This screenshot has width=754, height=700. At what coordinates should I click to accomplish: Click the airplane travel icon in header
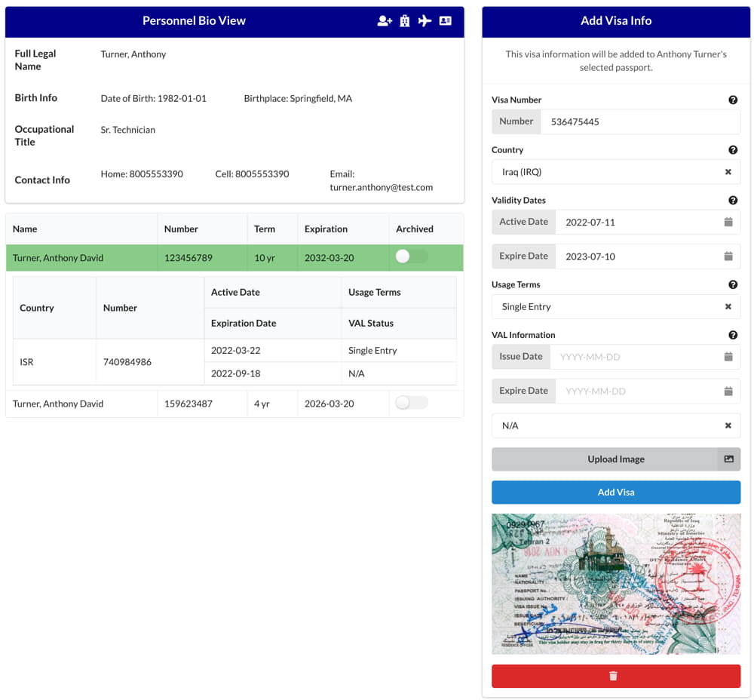click(425, 21)
